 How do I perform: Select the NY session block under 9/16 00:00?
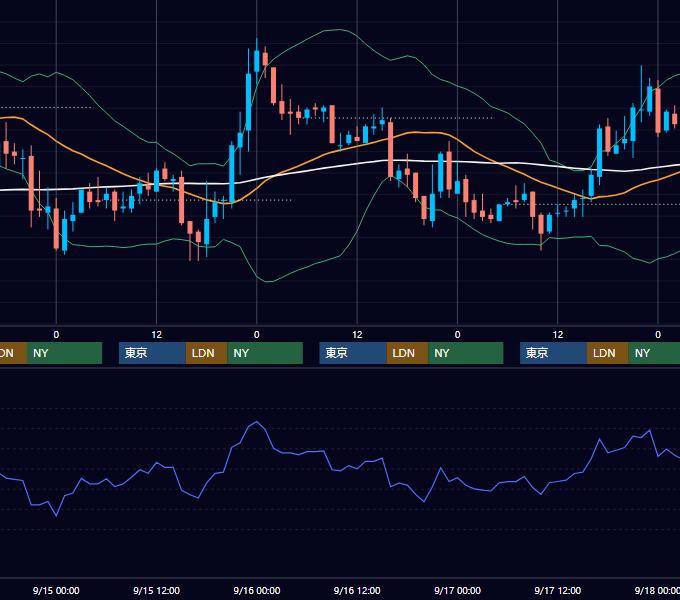coord(265,353)
